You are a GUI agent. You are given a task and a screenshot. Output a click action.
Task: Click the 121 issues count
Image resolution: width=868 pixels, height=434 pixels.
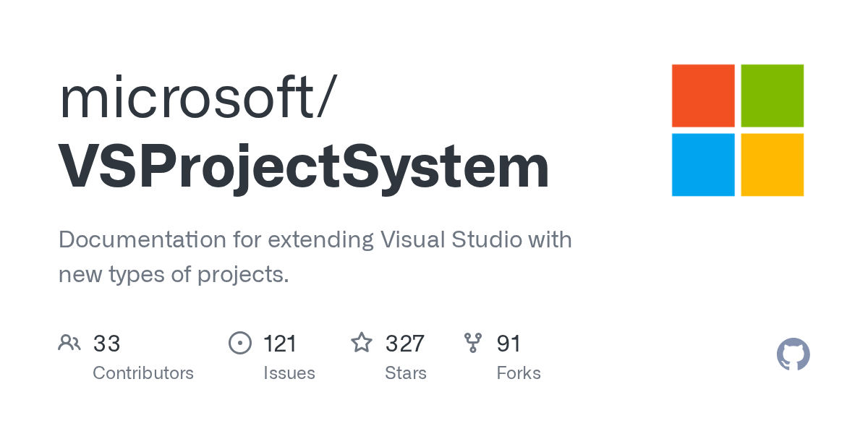[280, 344]
